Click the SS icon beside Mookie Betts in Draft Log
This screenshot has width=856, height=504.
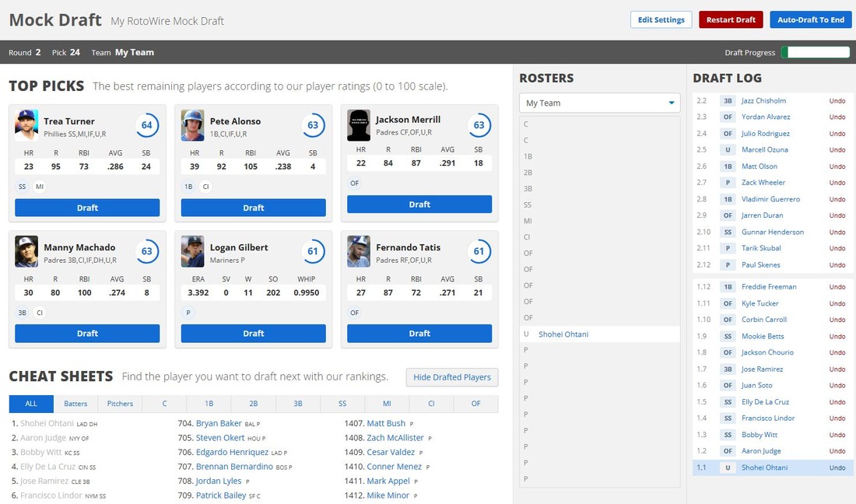pos(727,336)
